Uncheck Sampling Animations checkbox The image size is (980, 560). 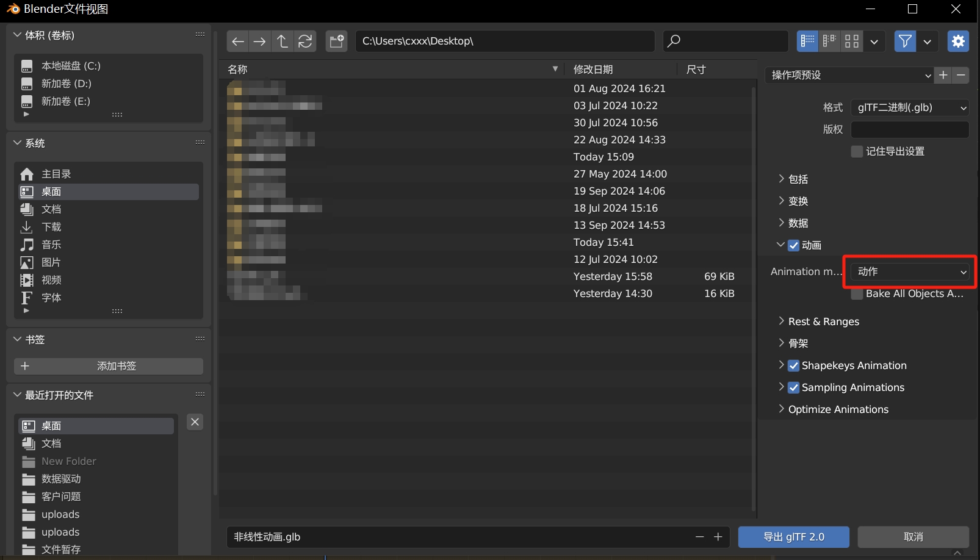point(794,388)
